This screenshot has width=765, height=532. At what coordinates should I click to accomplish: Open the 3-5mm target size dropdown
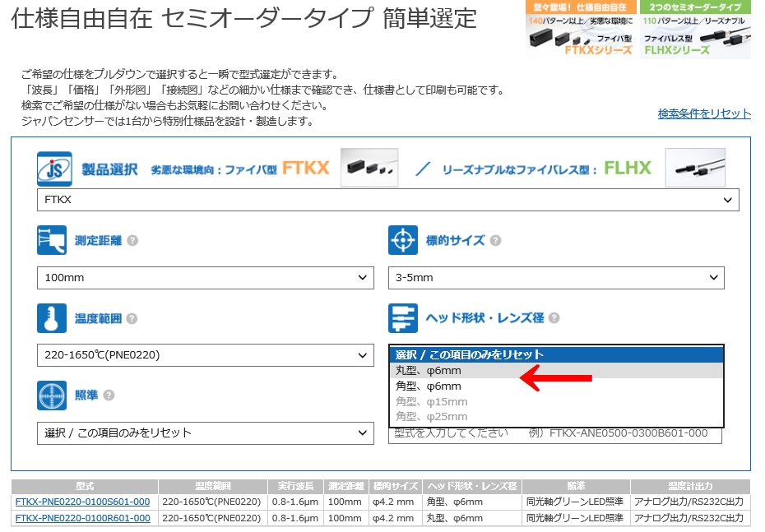pyautogui.click(x=556, y=277)
